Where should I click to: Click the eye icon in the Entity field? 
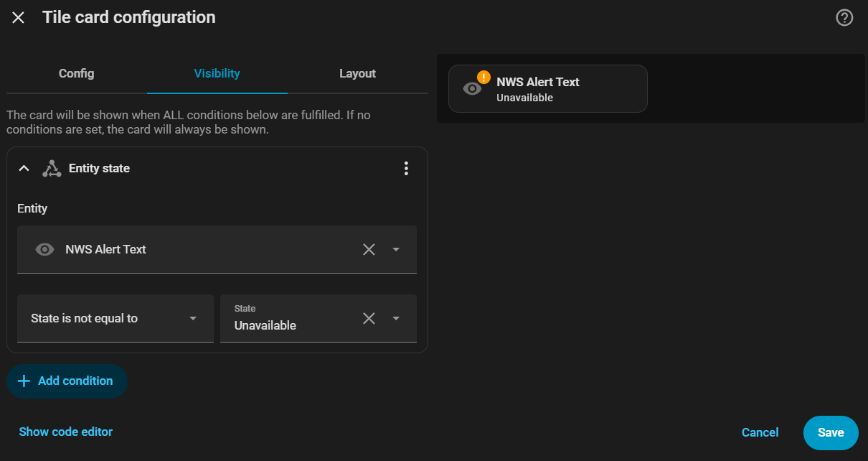44,250
